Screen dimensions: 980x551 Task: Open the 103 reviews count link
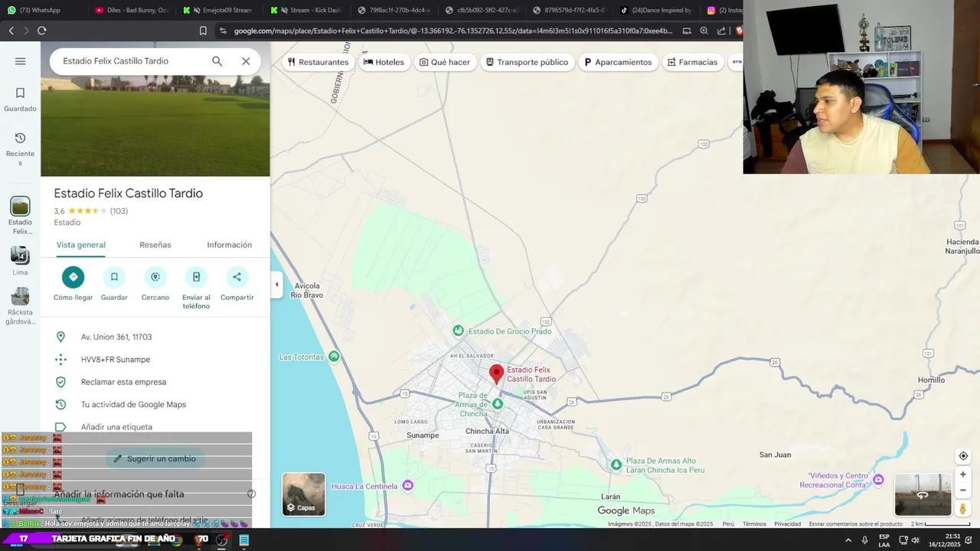coord(119,211)
